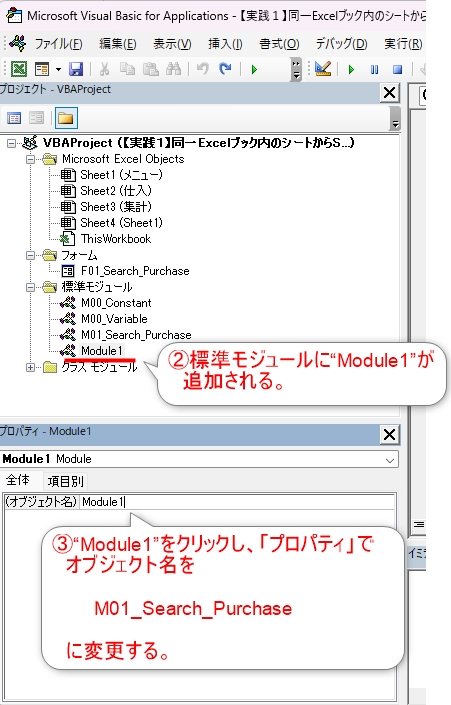451x705 pixels.
Task: Click the Design Mode ruler icon
Action: [x=323, y=69]
